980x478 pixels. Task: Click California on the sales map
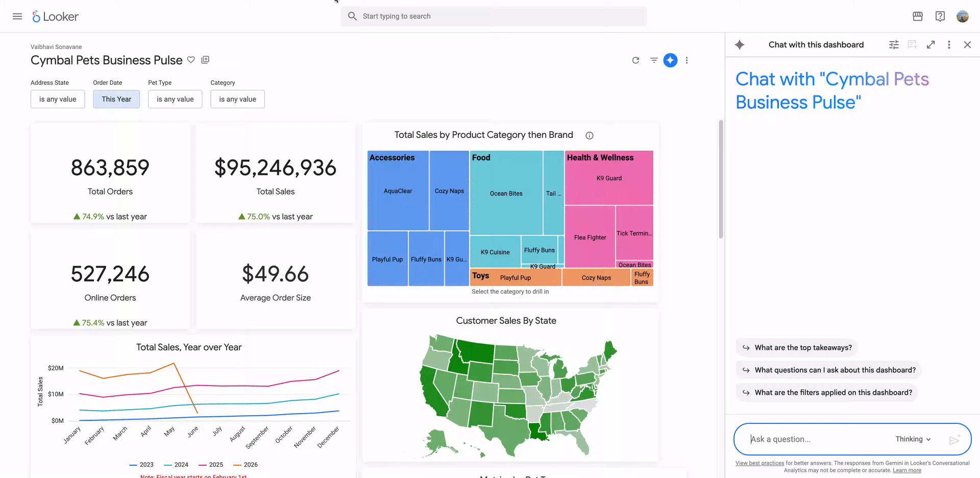(x=433, y=393)
